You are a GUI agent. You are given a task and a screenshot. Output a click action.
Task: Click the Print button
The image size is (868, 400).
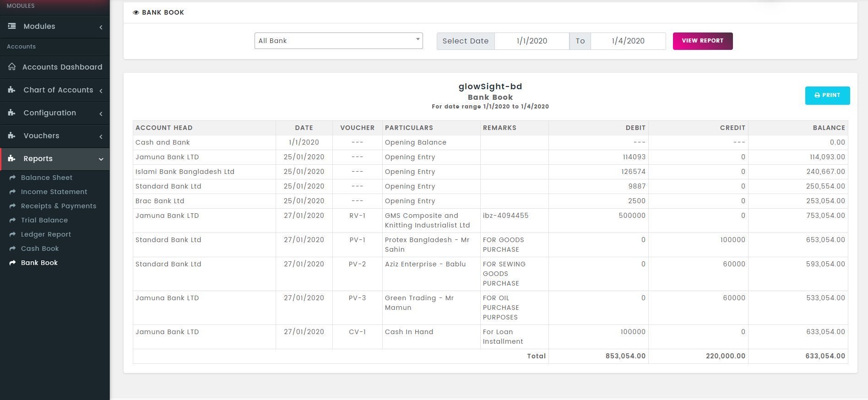(827, 95)
